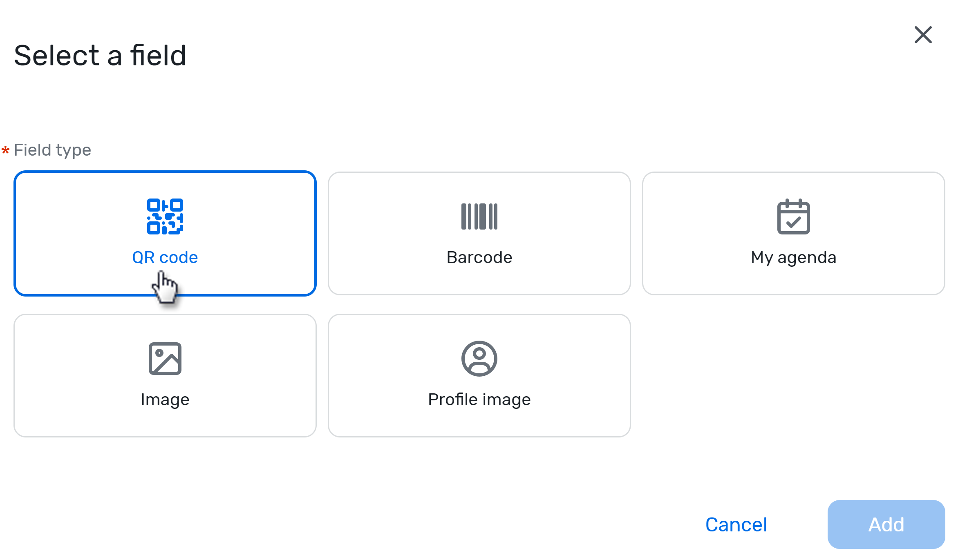Viewport: 958px width, 560px height.
Task: Click the 'Profile image' text label
Action: [479, 399]
